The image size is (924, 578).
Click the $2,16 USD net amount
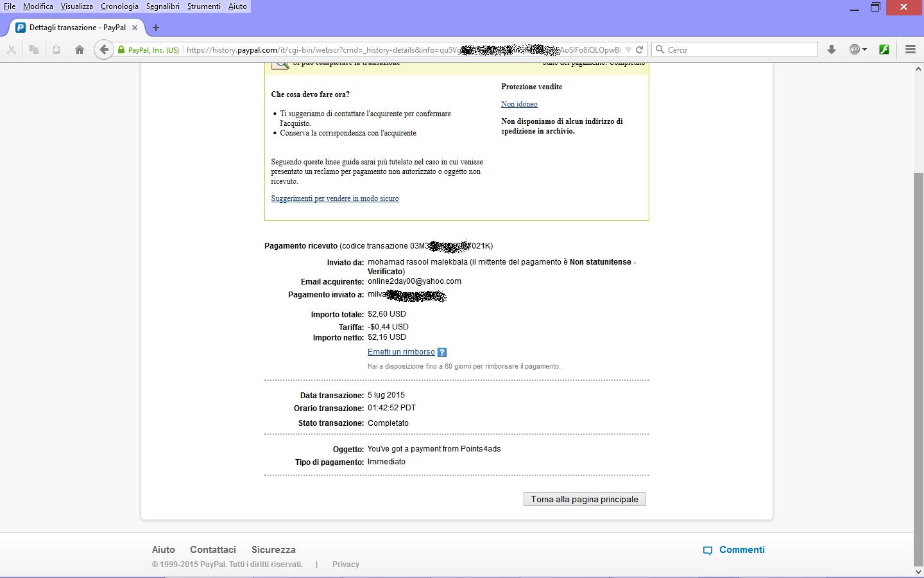(x=387, y=337)
